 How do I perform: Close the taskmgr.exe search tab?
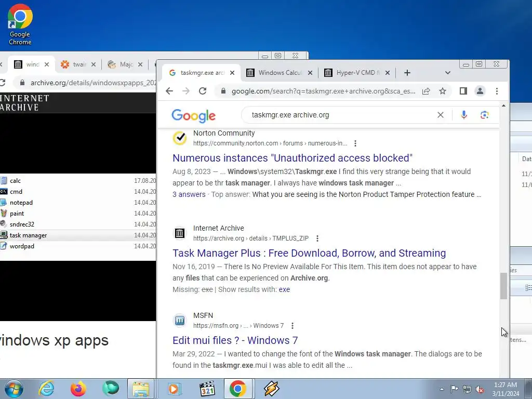[232, 73]
